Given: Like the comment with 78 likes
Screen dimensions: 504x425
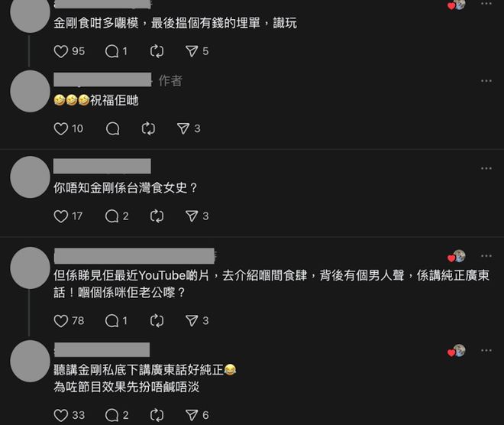Looking at the screenshot, I should pos(61,321).
